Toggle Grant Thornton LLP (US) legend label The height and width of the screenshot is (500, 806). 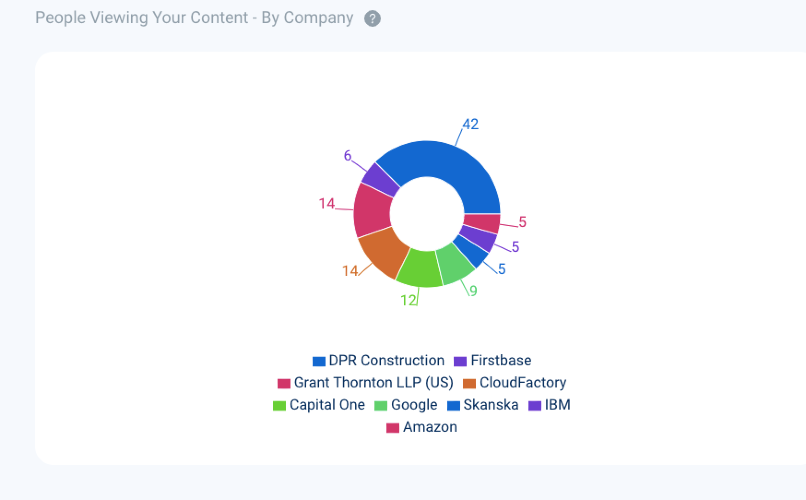(x=373, y=383)
